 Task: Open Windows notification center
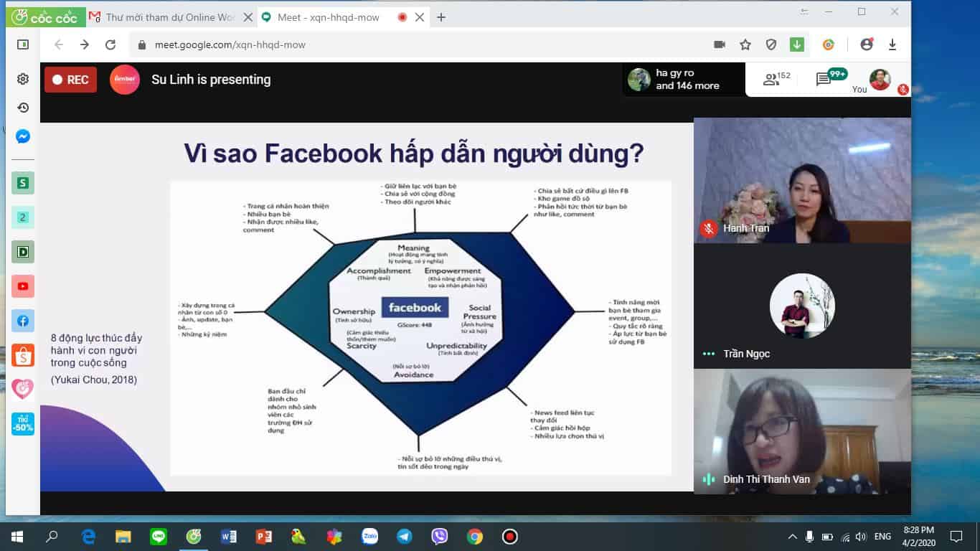[956, 536]
